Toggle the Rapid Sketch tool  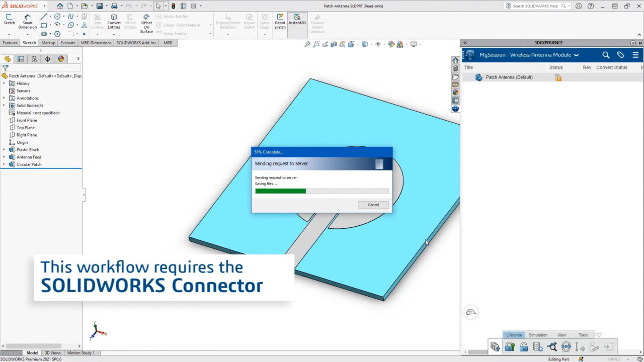280,22
